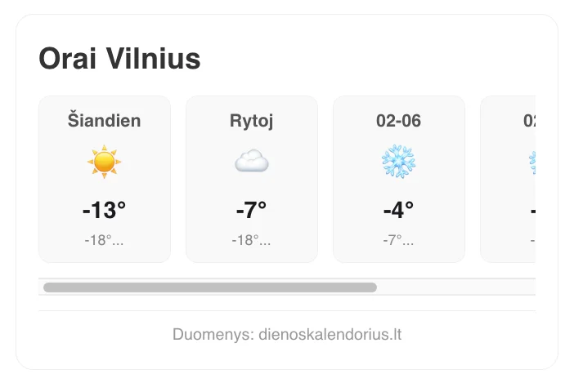The width and height of the screenshot is (574, 392).
Task: Click tomorrow's -7° main temperature
Action: (x=252, y=211)
